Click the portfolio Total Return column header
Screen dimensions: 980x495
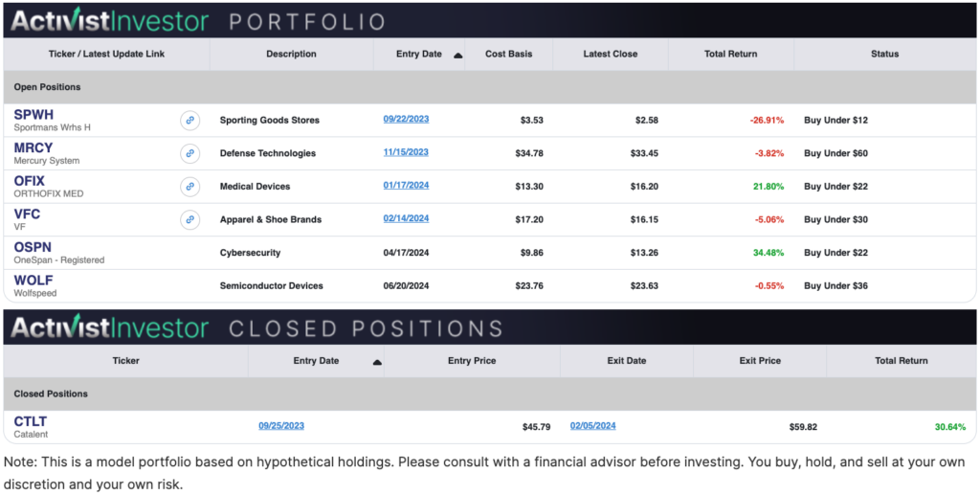(x=730, y=54)
